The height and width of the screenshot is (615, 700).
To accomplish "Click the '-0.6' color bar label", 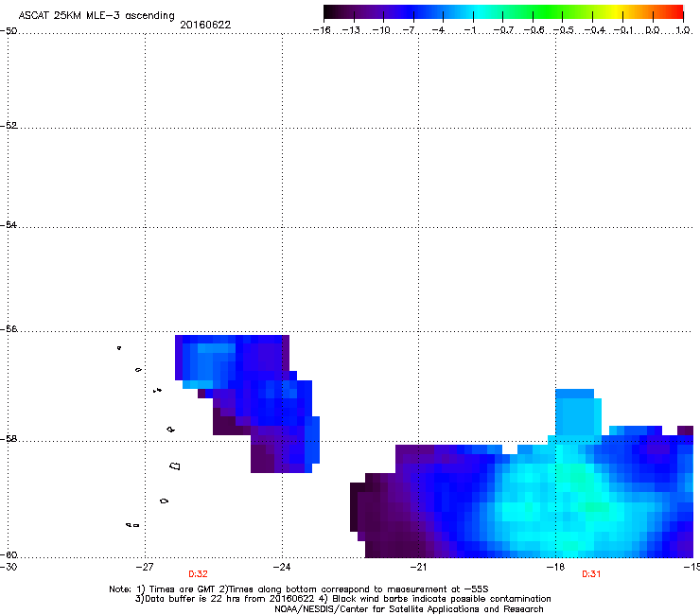I will [534, 30].
